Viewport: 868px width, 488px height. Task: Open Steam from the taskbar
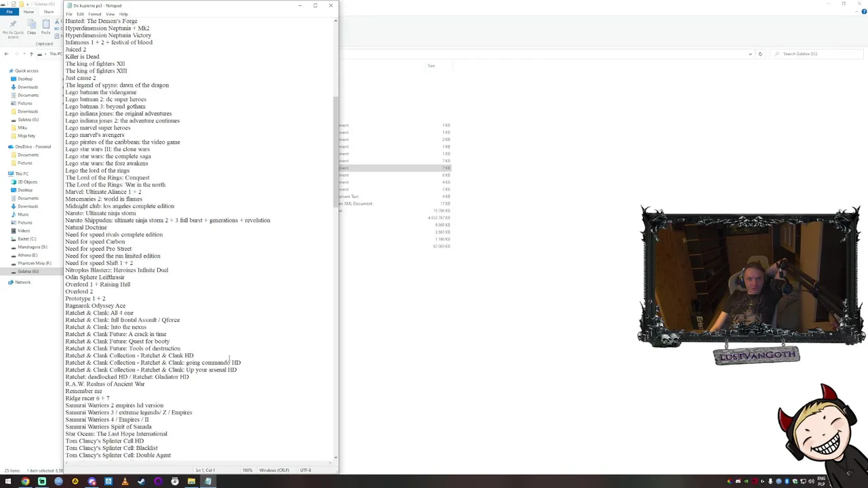coord(141,482)
